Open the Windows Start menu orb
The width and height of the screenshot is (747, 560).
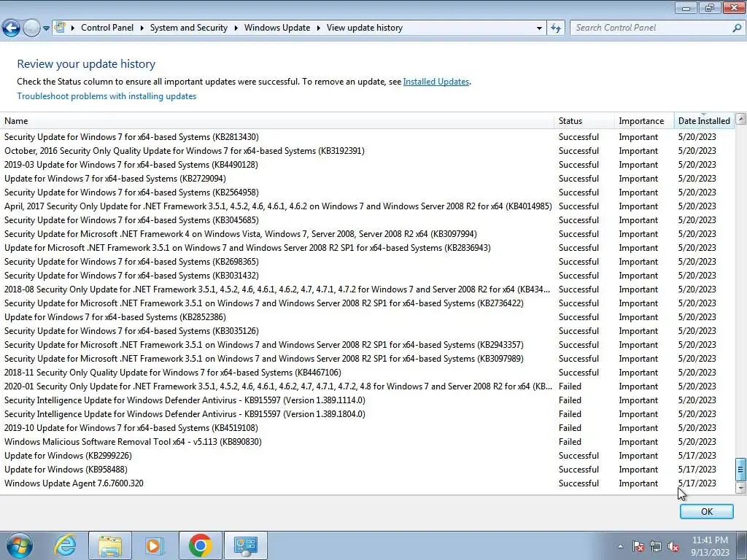20,545
